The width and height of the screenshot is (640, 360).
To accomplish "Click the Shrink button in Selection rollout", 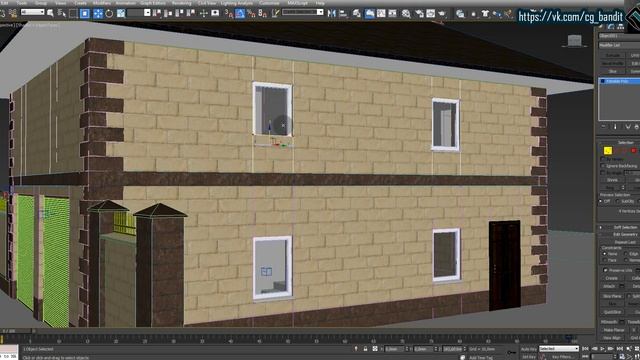I will click(612, 180).
